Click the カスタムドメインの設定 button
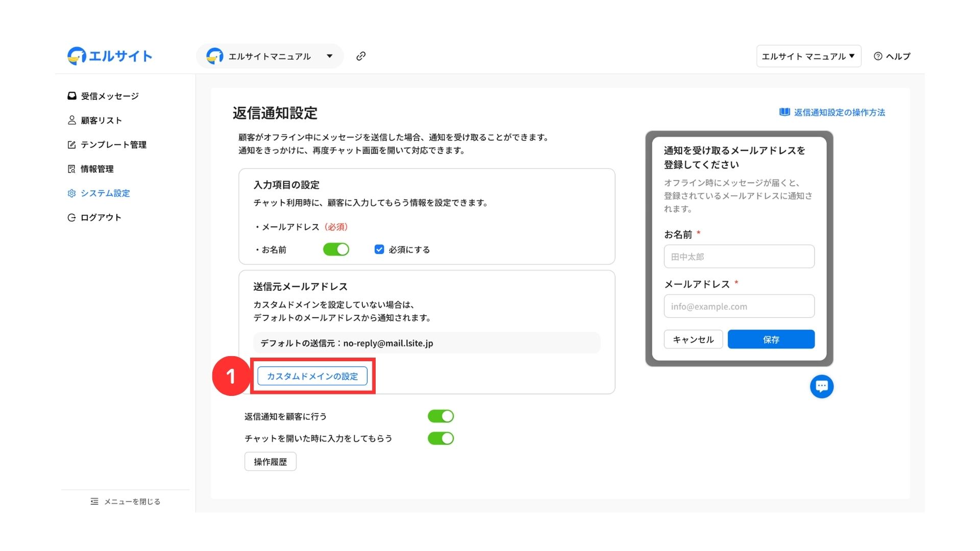This screenshot has width=980, height=551. pos(312,376)
